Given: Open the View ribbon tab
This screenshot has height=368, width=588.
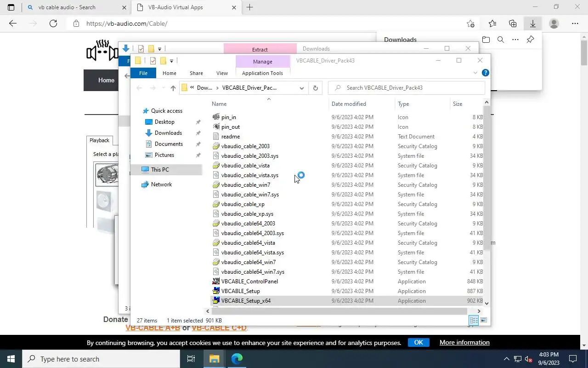Looking at the screenshot, I should (x=222, y=73).
